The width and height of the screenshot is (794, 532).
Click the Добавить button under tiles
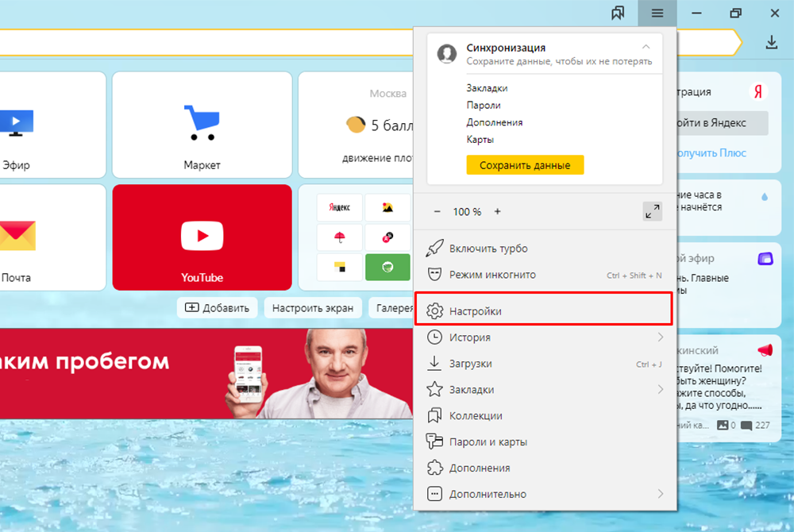[x=218, y=308]
